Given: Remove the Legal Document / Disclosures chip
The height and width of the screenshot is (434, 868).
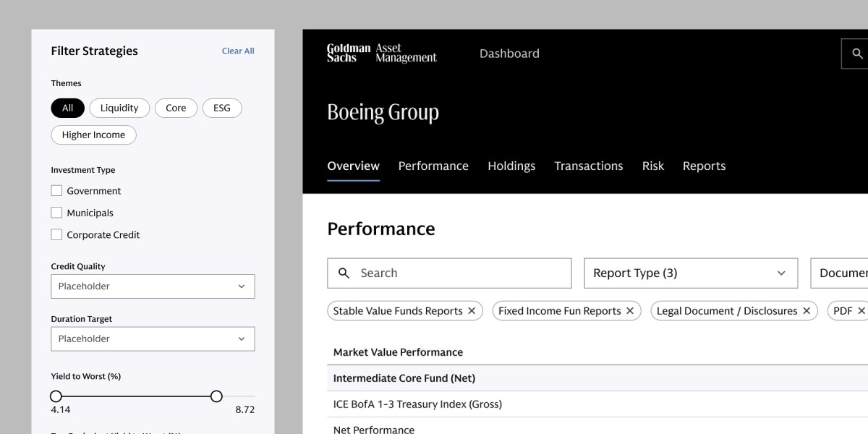Looking at the screenshot, I should pyautogui.click(x=807, y=311).
